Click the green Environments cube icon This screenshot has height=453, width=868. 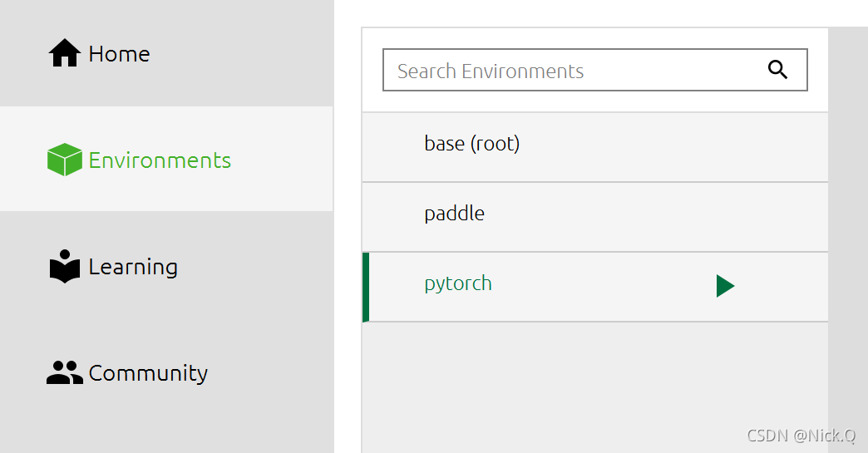click(64, 160)
